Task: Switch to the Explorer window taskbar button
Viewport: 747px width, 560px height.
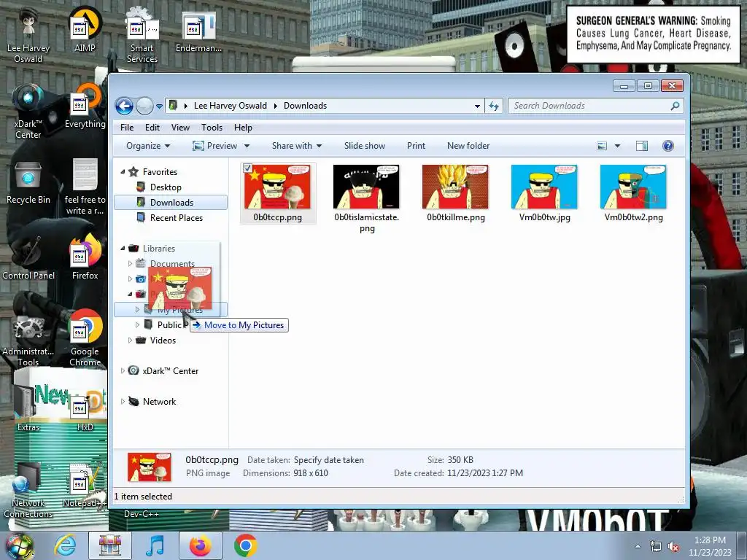Action: click(x=110, y=545)
